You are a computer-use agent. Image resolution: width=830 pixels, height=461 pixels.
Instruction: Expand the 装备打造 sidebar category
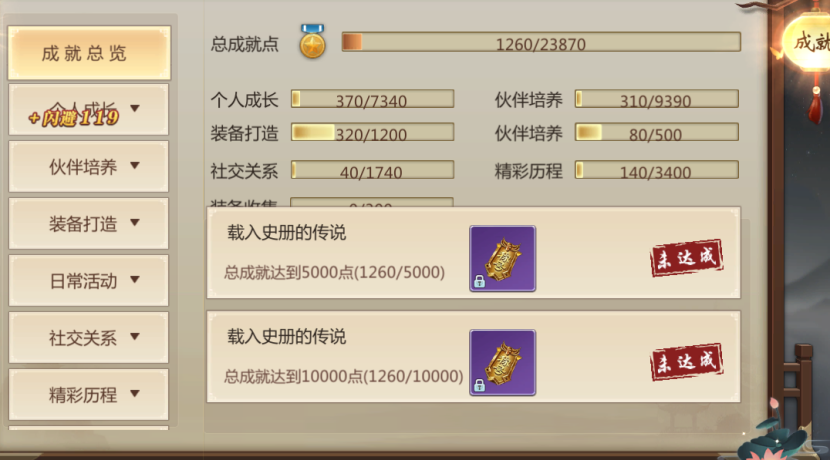click(x=88, y=223)
